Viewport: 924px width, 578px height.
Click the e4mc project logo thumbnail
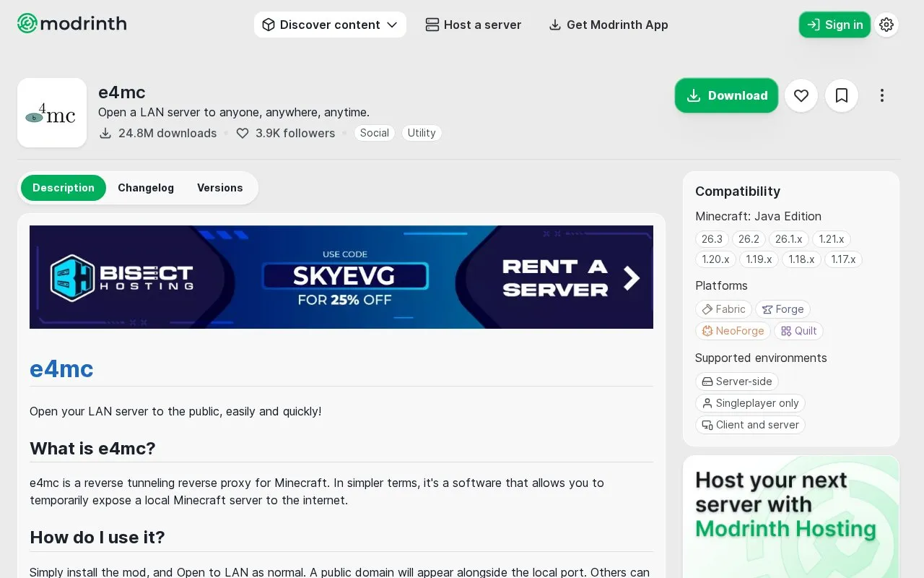pos(52,113)
